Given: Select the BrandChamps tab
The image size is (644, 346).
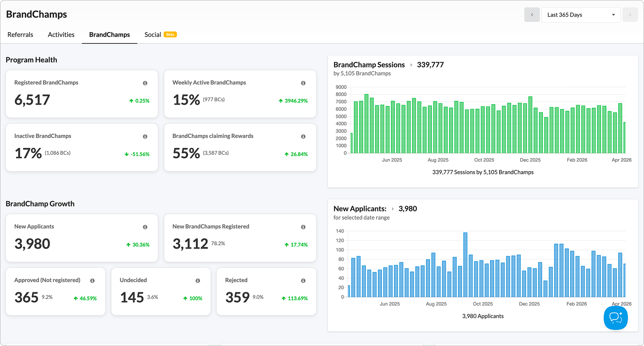Looking at the screenshot, I should click(x=110, y=34).
